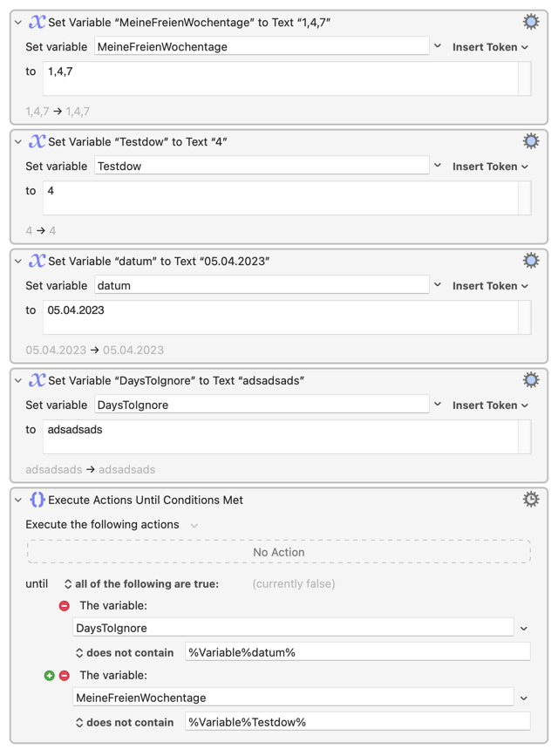Change 'does not contain' operator for MeineFreienWochentage condition
This screenshot has height=756, width=558.
[125, 723]
